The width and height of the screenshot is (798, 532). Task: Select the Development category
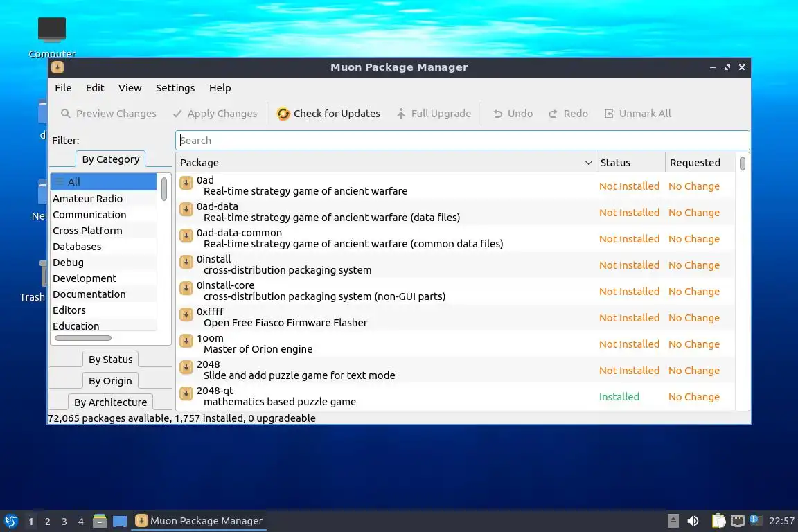click(104, 278)
